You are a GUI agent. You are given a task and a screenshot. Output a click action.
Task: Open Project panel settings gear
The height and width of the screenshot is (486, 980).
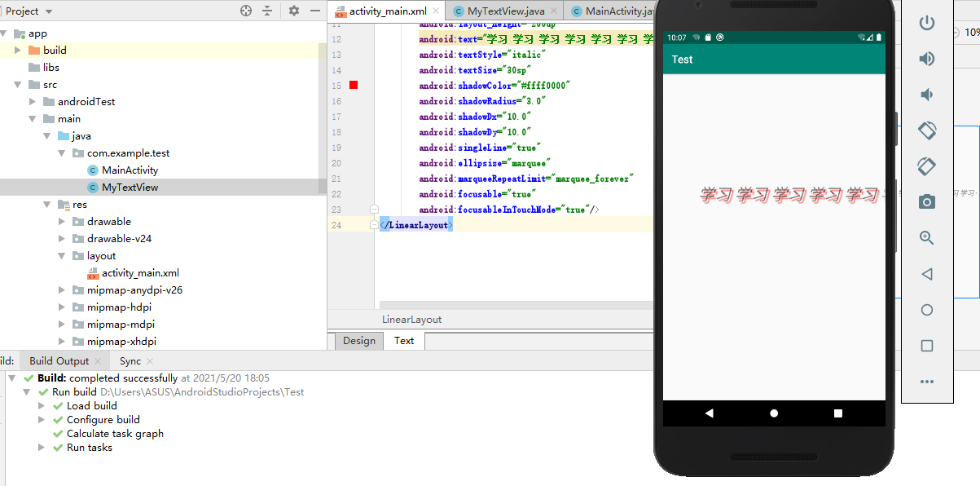[294, 11]
